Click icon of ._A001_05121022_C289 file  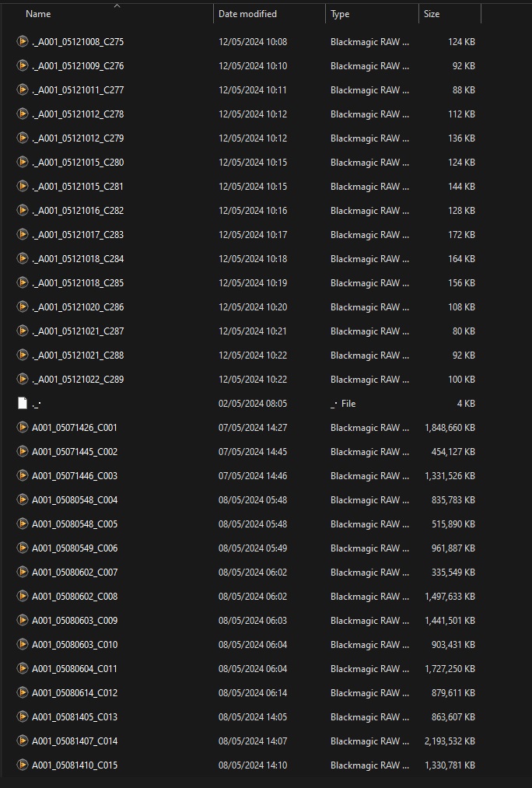22,379
